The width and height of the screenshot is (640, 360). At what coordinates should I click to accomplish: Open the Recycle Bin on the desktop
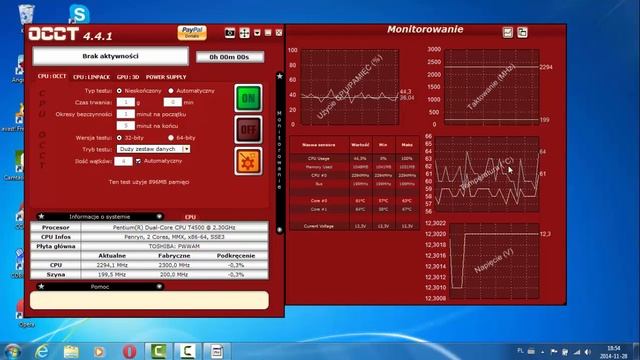point(27,14)
